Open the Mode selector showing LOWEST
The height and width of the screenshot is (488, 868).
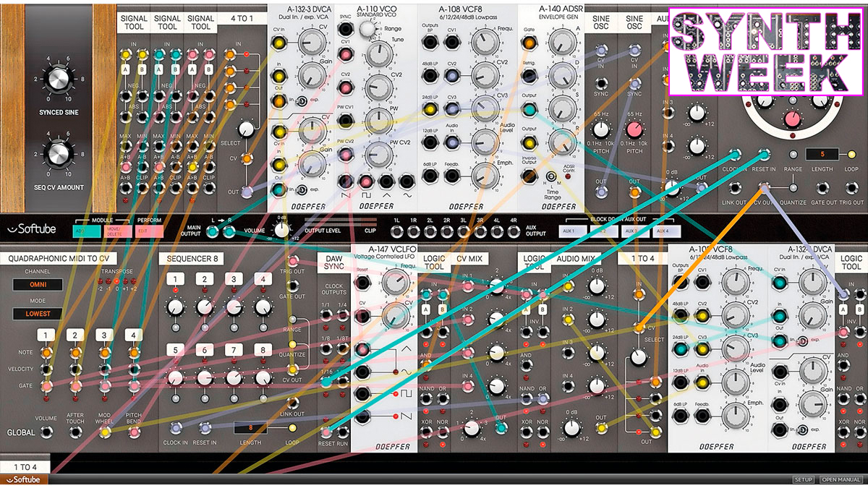[37, 314]
